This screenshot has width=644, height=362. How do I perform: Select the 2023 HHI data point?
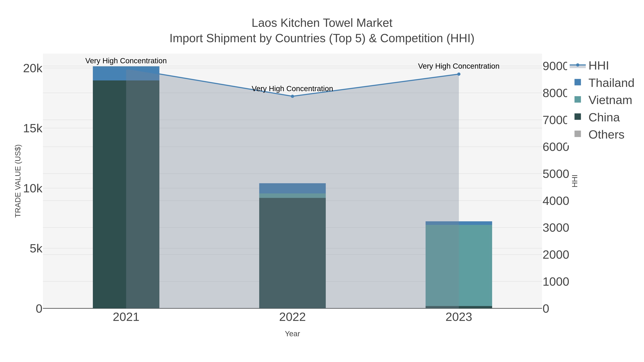459,74
